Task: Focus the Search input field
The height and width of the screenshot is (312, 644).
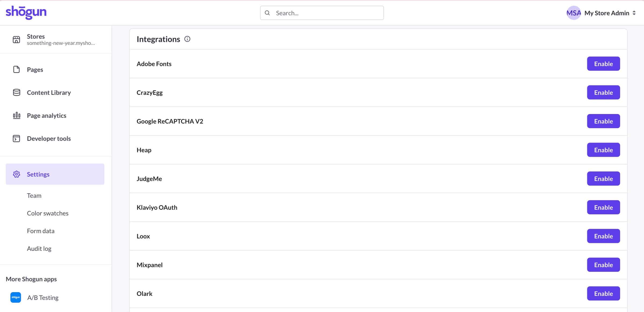Action: coord(322,13)
